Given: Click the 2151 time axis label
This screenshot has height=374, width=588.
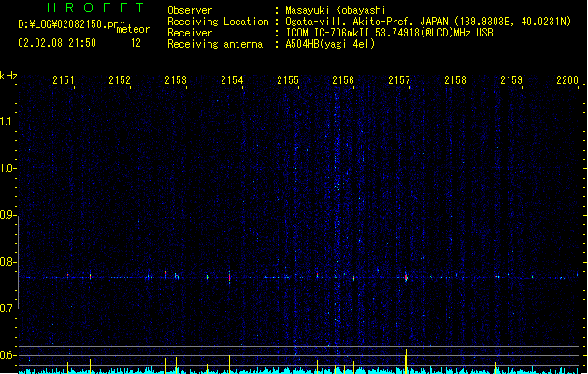Looking at the screenshot, I should click(64, 79).
